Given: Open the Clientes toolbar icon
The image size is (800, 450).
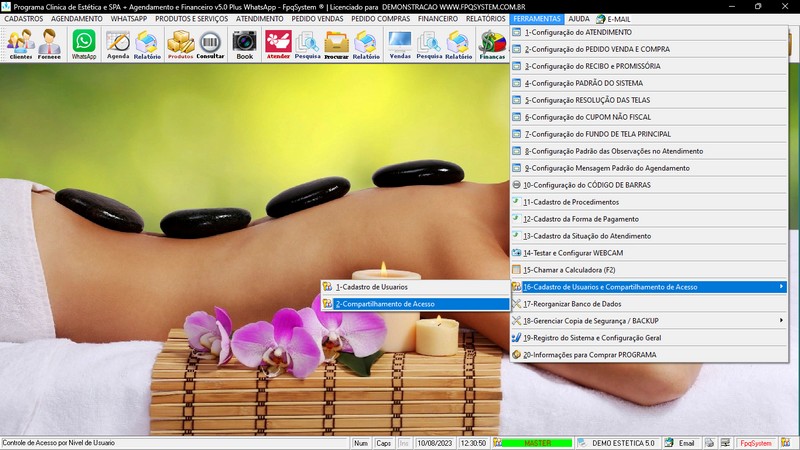Looking at the screenshot, I should (x=20, y=43).
